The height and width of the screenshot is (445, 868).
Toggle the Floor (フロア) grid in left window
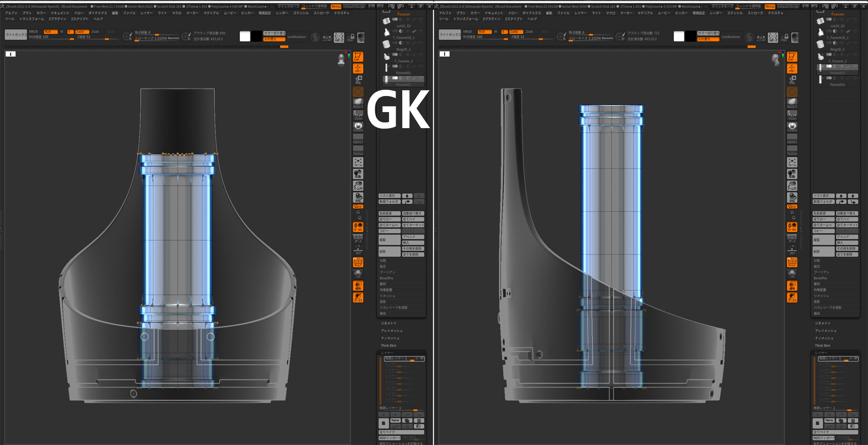(x=358, y=250)
